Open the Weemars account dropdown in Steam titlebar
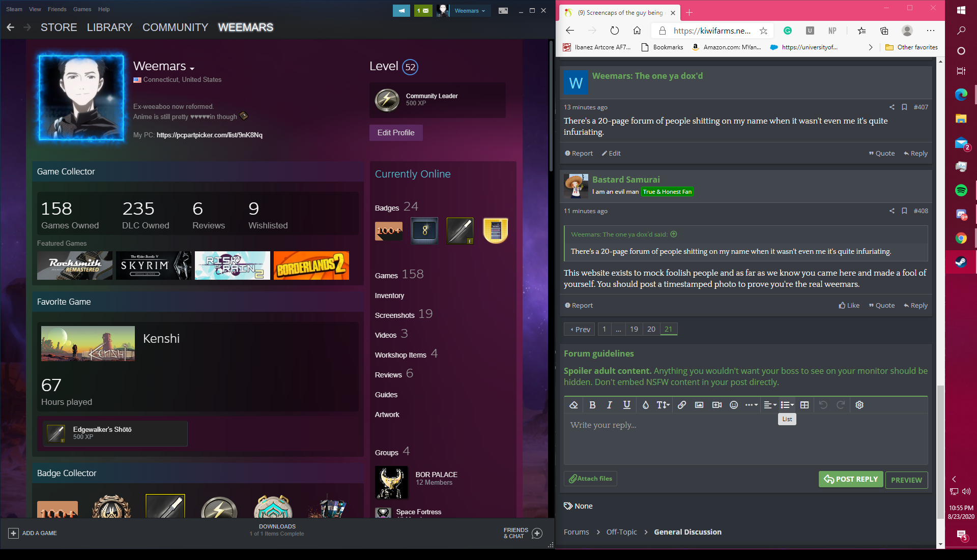 470,11
